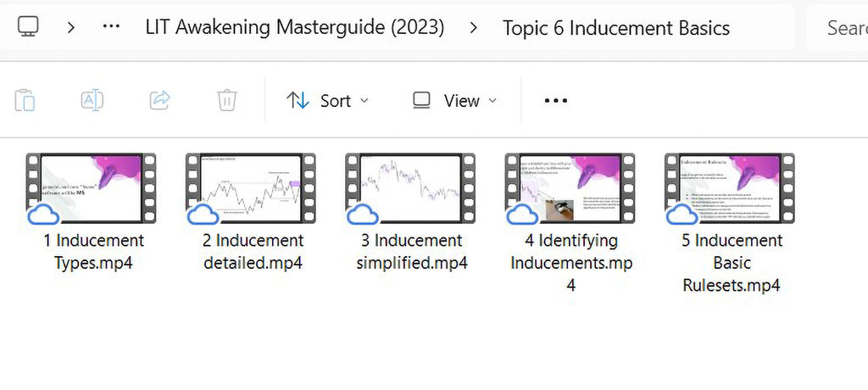Click cloud status icon on 3 Inducement simplified
Screen dimensions: 868x390
tap(363, 214)
